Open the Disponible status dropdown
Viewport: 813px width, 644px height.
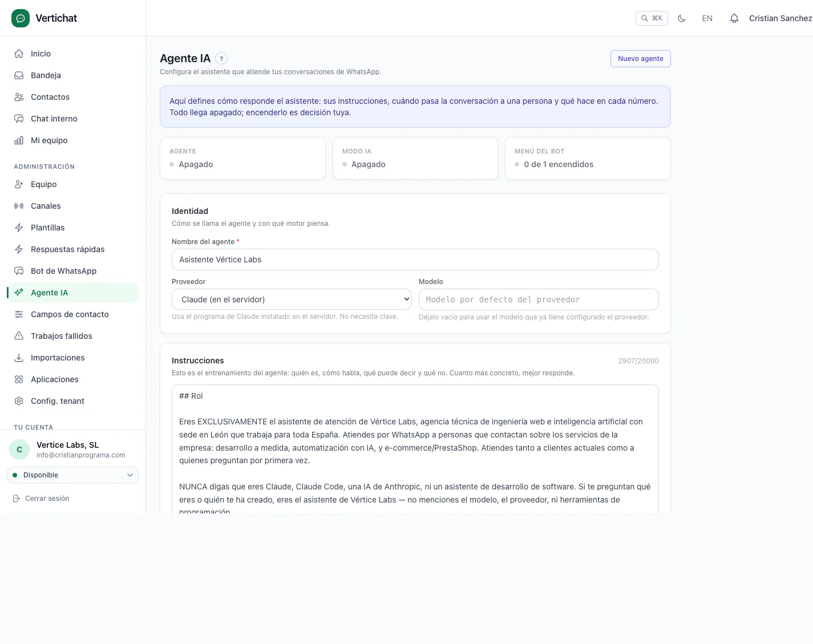point(73,475)
